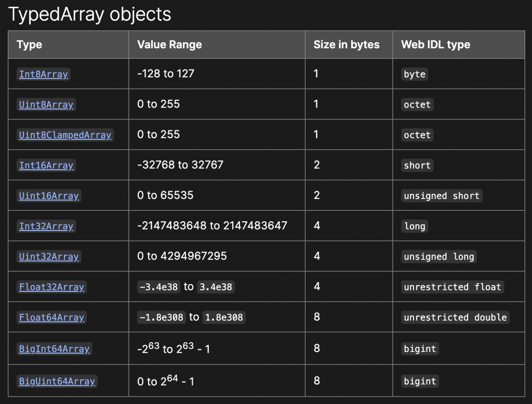532x404 pixels.
Task: Select the Uint16Array link
Action: coord(49,196)
